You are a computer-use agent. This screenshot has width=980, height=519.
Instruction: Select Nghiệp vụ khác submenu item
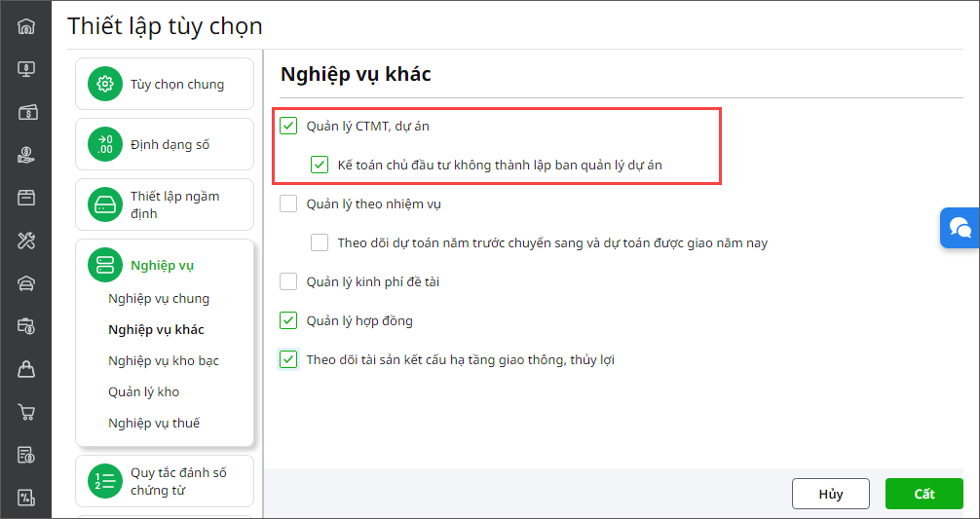point(156,330)
